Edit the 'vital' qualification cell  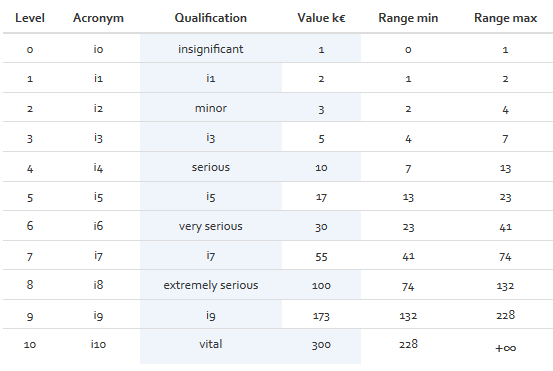(x=211, y=344)
